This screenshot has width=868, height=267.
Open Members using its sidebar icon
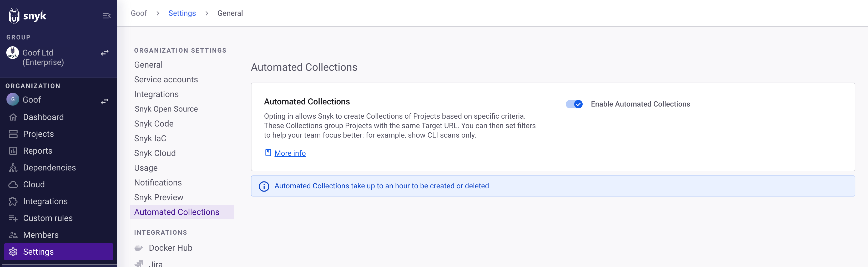[13, 235]
